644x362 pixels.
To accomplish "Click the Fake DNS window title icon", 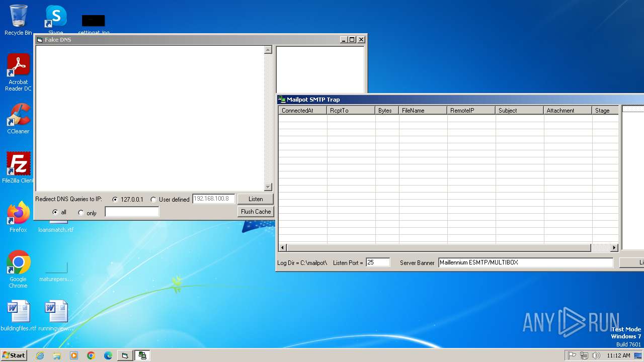I will point(40,40).
